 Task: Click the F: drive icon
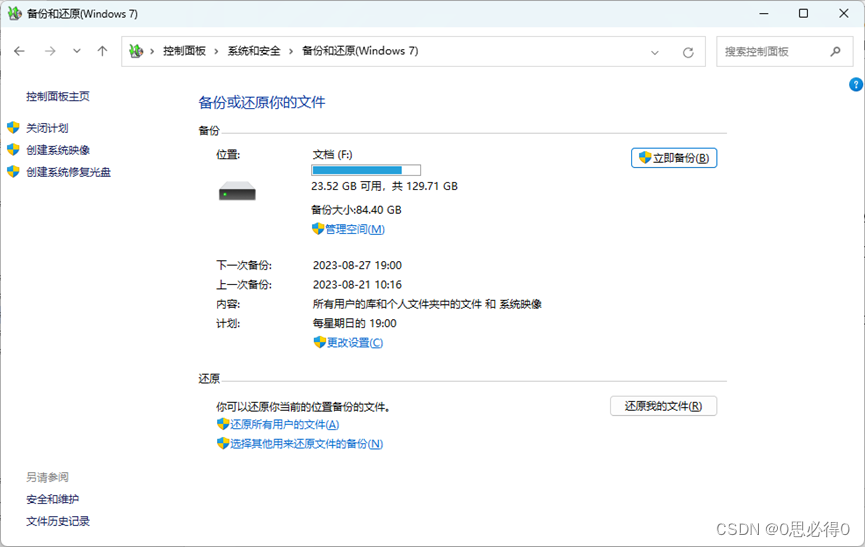click(x=237, y=191)
